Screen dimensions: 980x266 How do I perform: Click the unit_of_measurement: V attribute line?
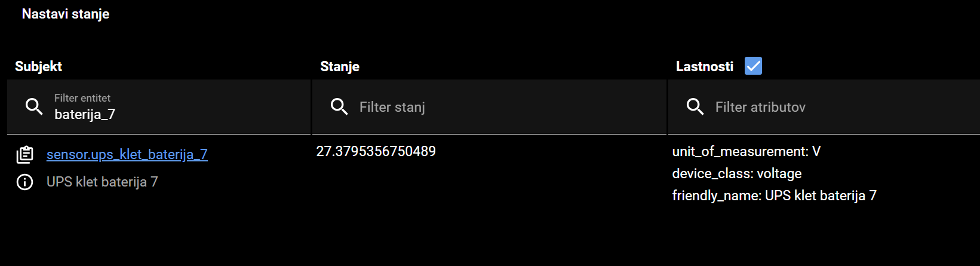coord(746,151)
